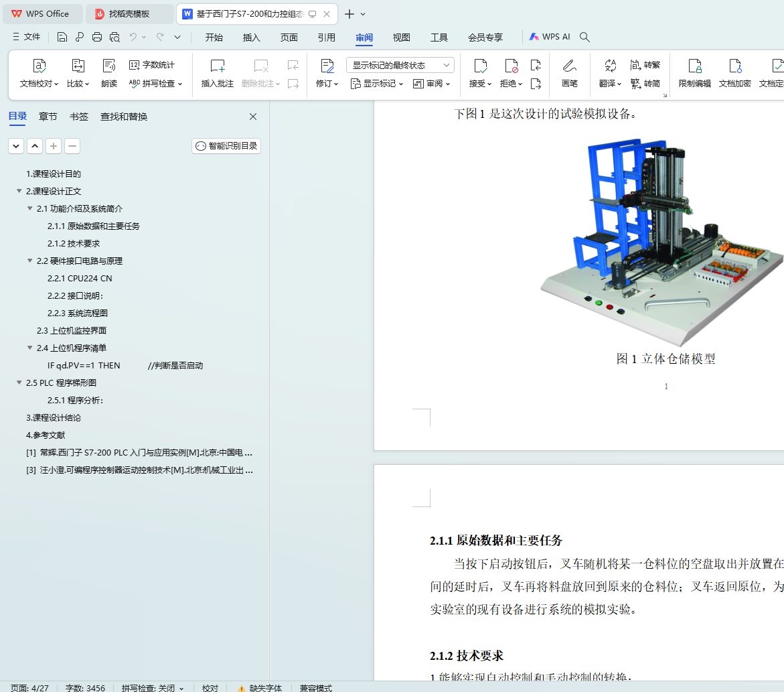Open the Review pane (审阅) dropdown
784x692 pixels.
[x=431, y=84]
